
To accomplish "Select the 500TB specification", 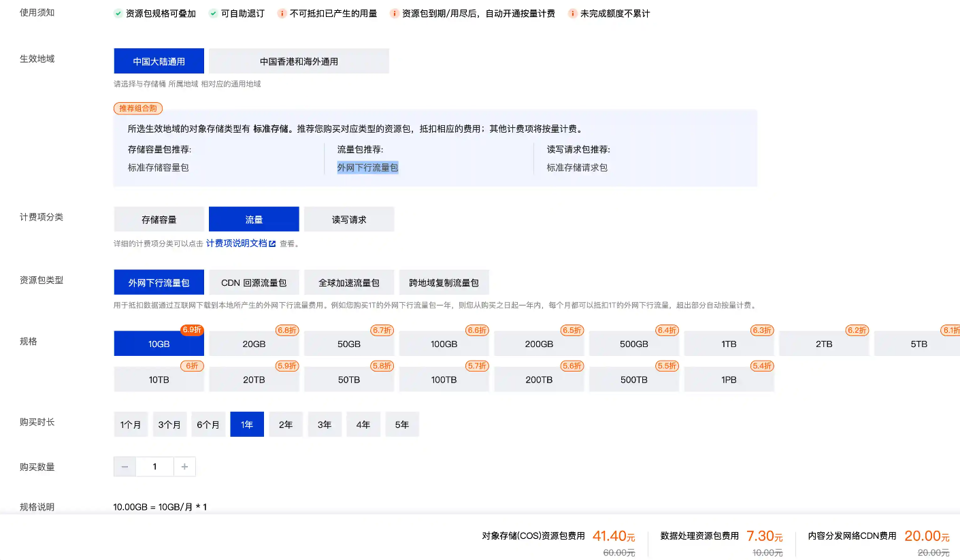I will [x=634, y=379].
